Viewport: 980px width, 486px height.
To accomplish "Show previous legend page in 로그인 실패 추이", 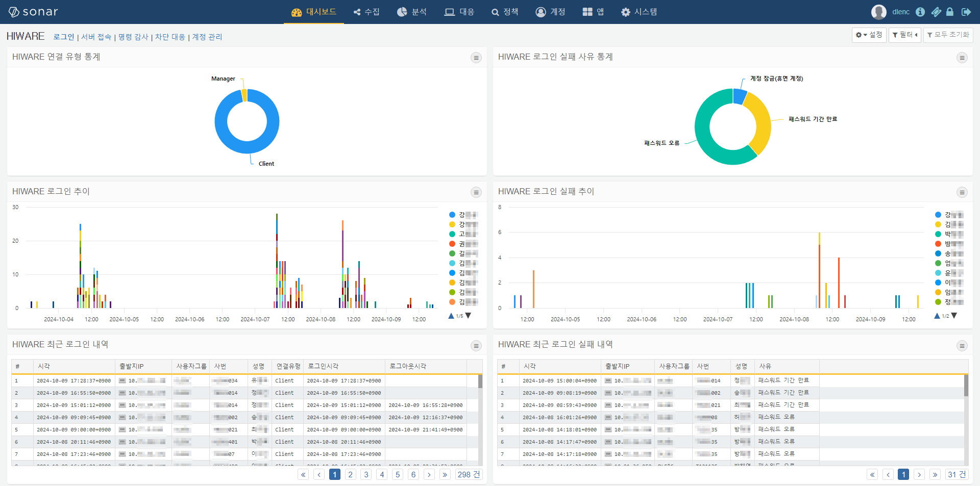I will pyautogui.click(x=937, y=316).
